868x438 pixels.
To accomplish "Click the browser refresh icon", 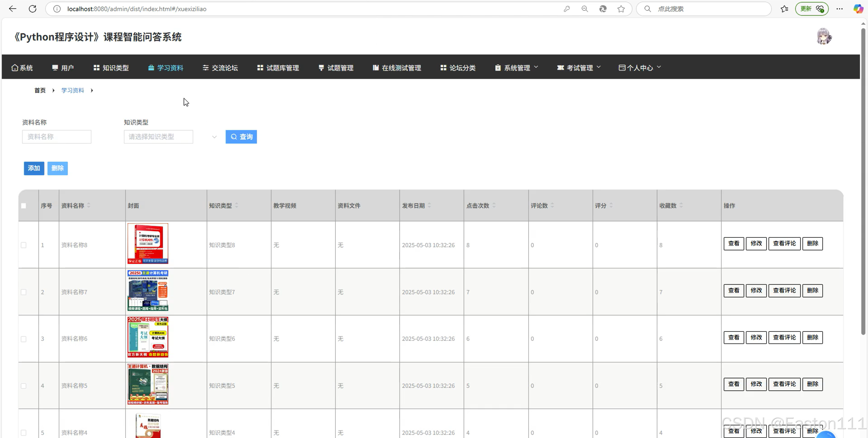I will 32,9.
